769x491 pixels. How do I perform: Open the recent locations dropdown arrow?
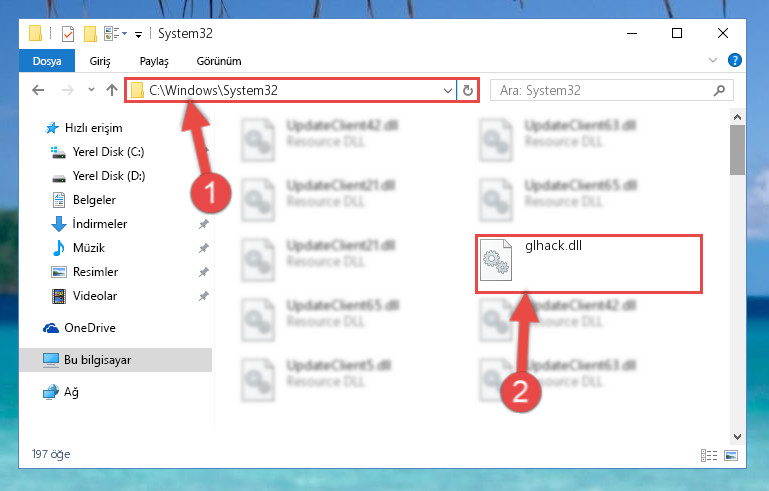pyautogui.click(x=91, y=90)
